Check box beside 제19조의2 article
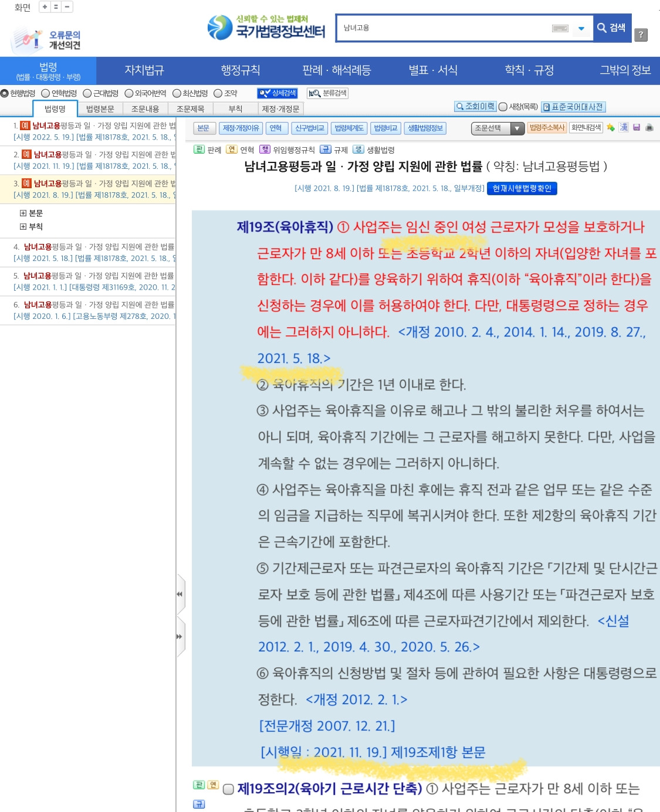Viewport: 660px width, 812px height. point(229,789)
